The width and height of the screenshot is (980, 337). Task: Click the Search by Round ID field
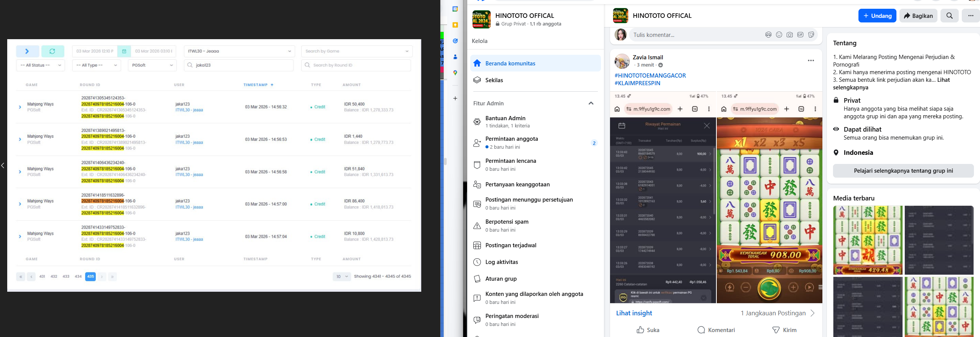356,65
